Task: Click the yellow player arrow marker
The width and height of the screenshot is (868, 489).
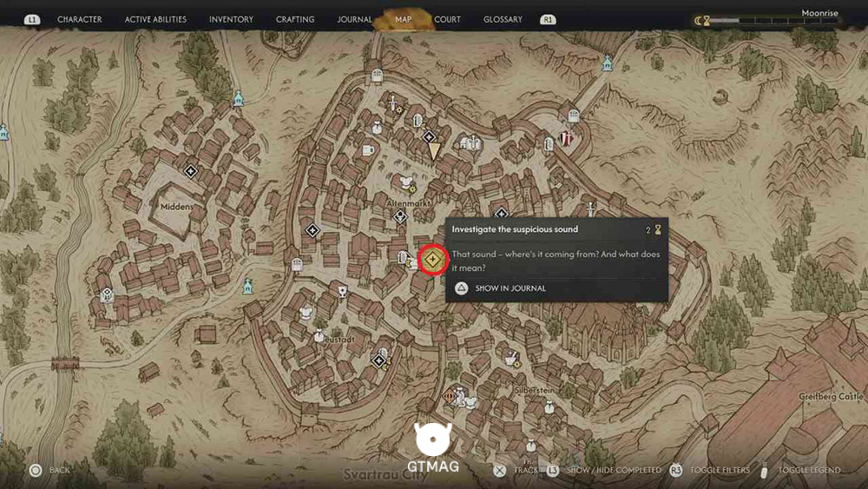Action: (x=435, y=152)
